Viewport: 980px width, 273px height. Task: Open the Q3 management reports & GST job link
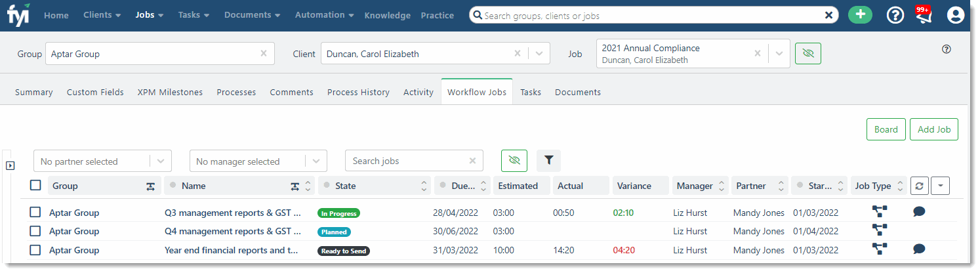tap(232, 213)
